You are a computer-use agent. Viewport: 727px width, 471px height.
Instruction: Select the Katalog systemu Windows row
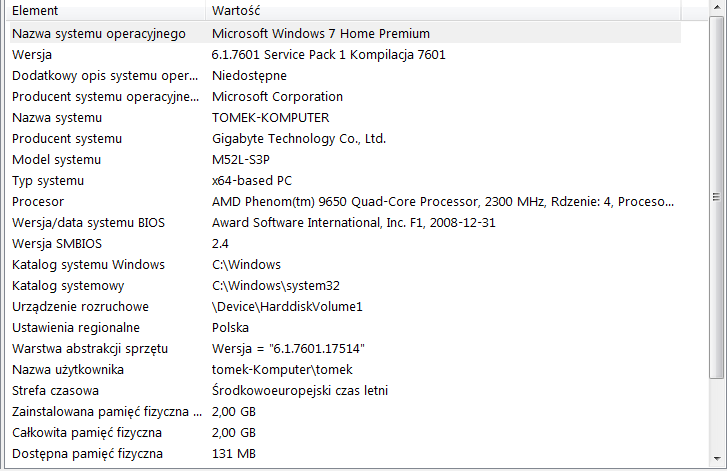tap(345, 265)
